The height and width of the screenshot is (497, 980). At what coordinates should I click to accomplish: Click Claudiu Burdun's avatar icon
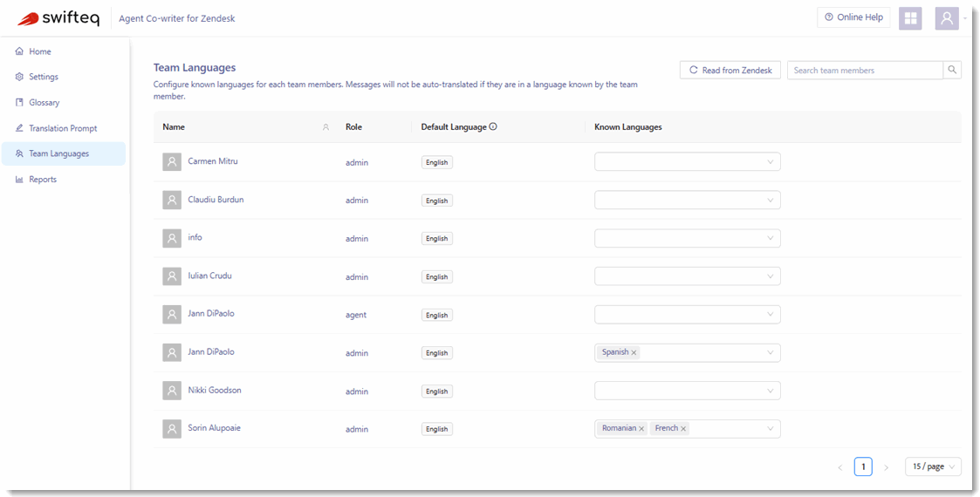click(x=172, y=200)
